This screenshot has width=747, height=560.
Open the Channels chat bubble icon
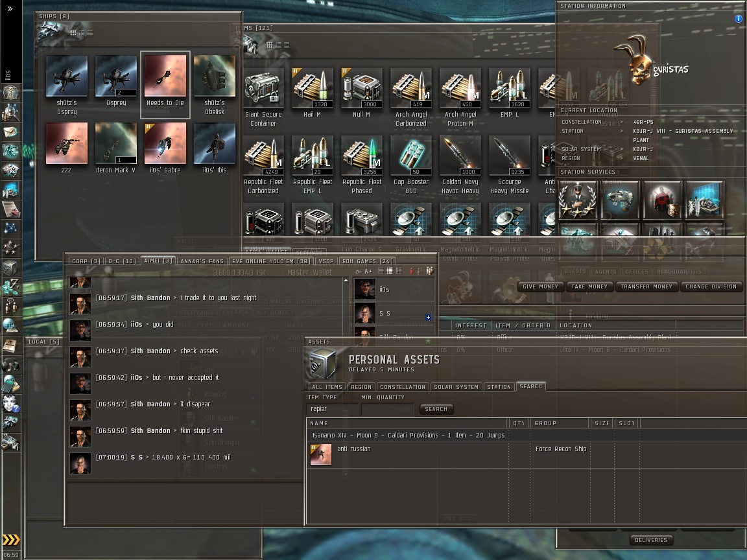tap(10, 306)
